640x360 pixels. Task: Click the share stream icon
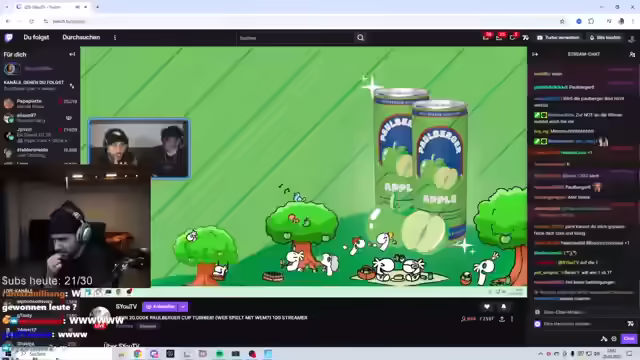pyautogui.click(x=502, y=319)
